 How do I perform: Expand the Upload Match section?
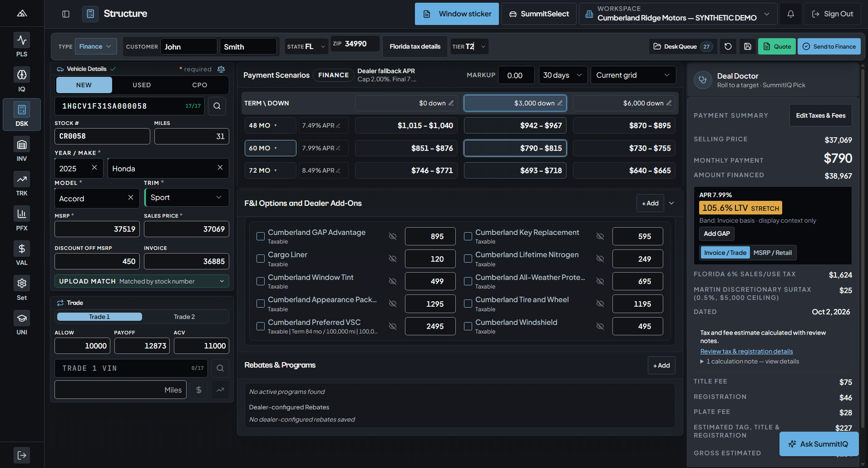click(x=142, y=281)
